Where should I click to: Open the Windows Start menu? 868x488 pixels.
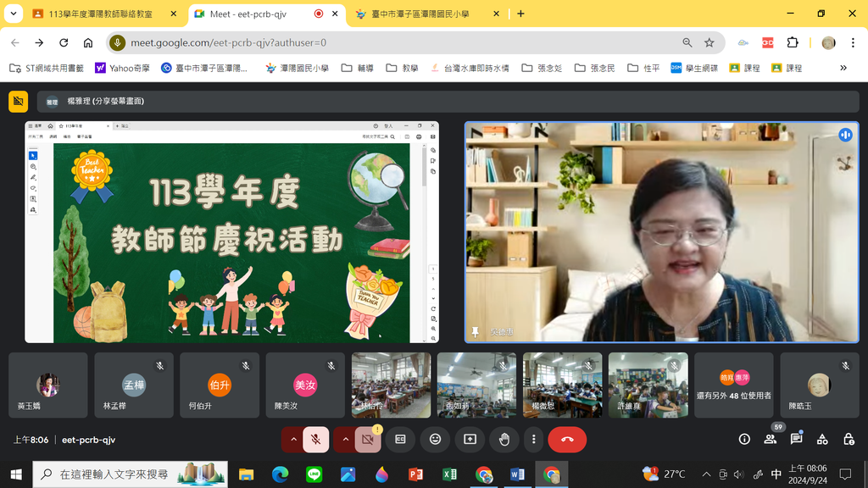click(16, 474)
